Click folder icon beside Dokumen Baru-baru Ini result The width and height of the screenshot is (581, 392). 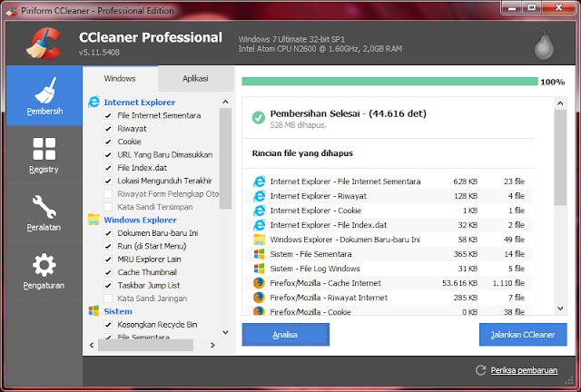tap(259, 240)
